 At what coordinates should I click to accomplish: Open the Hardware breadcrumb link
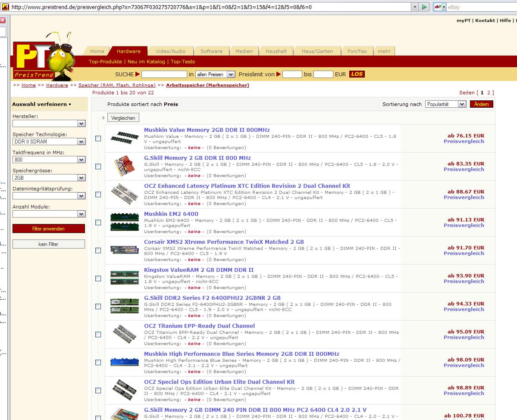57,85
